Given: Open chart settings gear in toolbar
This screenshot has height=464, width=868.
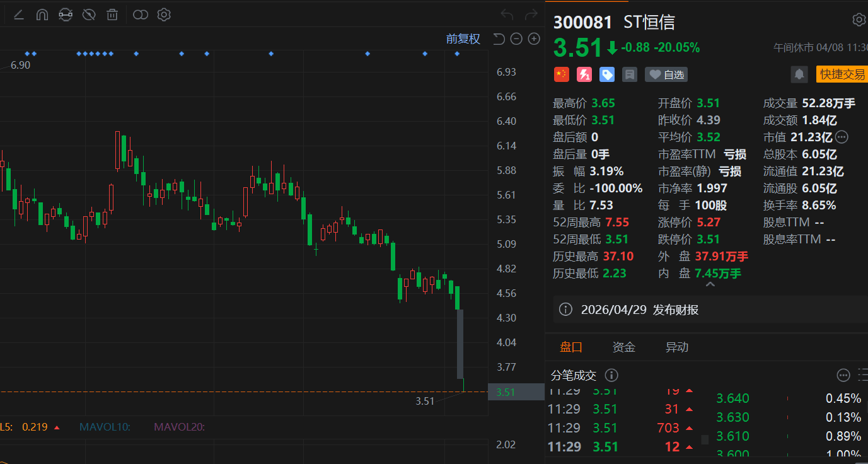Looking at the screenshot, I should point(164,14).
